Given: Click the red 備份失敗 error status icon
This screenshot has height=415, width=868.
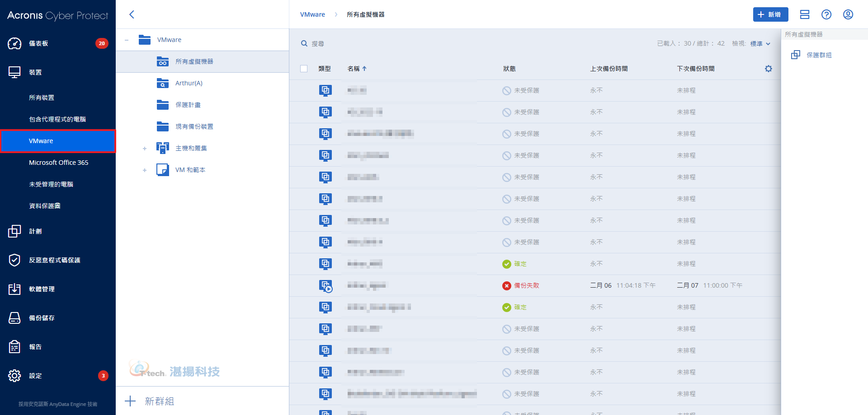Looking at the screenshot, I should pyautogui.click(x=507, y=286).
